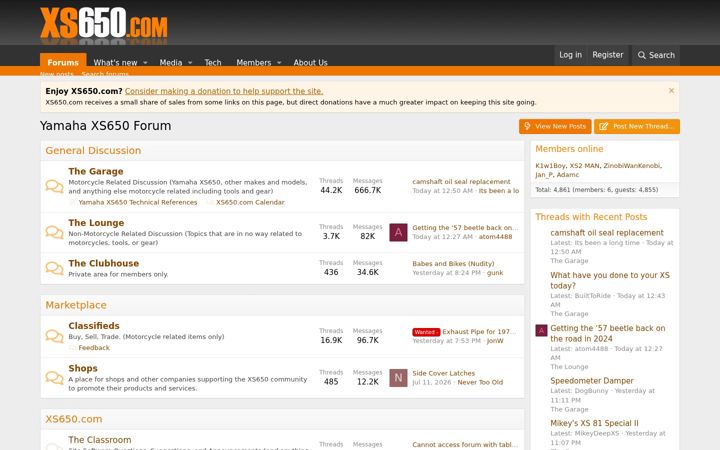The width and height of the screenshot is (720, 450).
Task: Open the Feedback subforum under Classifieds
Action: [94, 348]
